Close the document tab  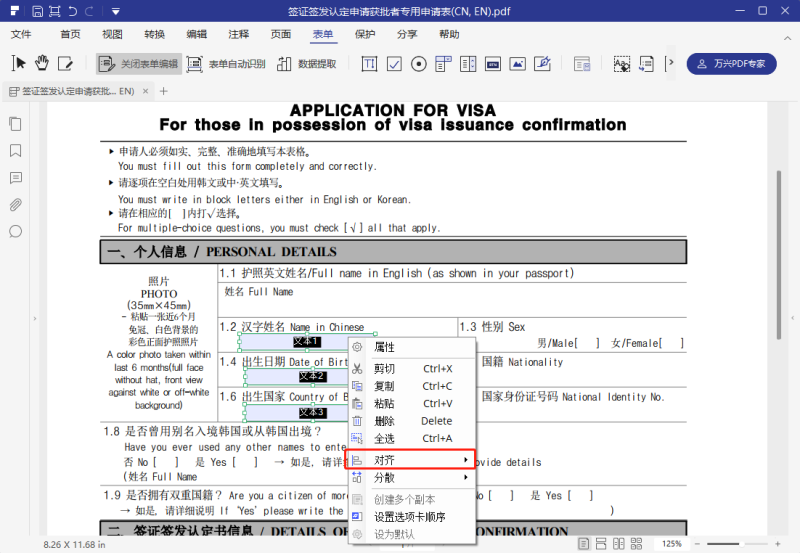pyautogui.click(x=145, y=91)
